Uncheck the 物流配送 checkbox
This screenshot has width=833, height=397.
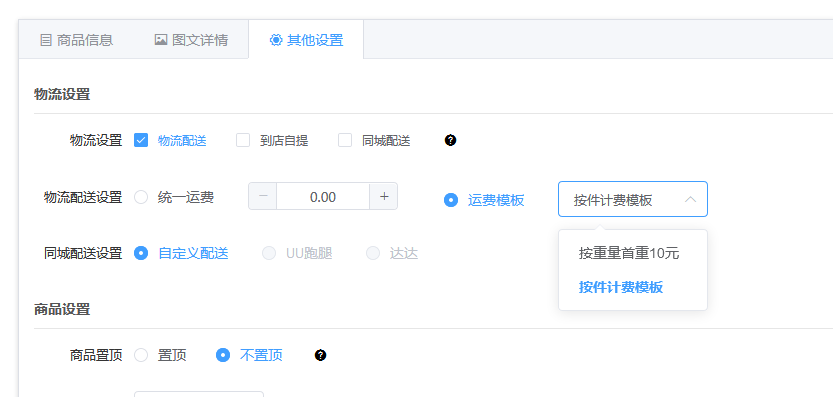(x=141, y=140)
